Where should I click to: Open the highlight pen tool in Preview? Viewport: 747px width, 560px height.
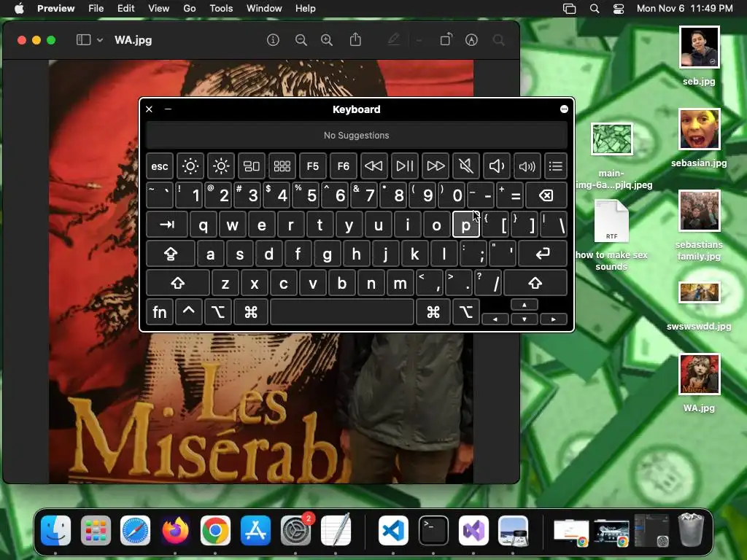coord(393,39)
